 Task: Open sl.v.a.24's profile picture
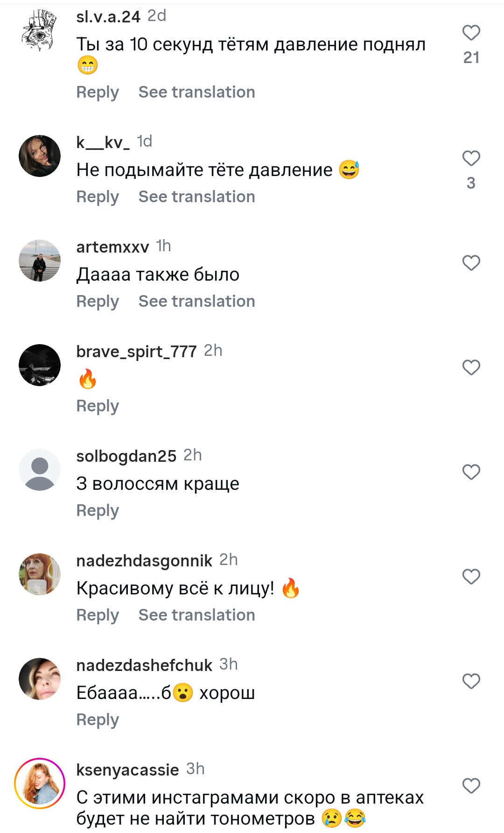pyautogui.click(x=40, y=31)
